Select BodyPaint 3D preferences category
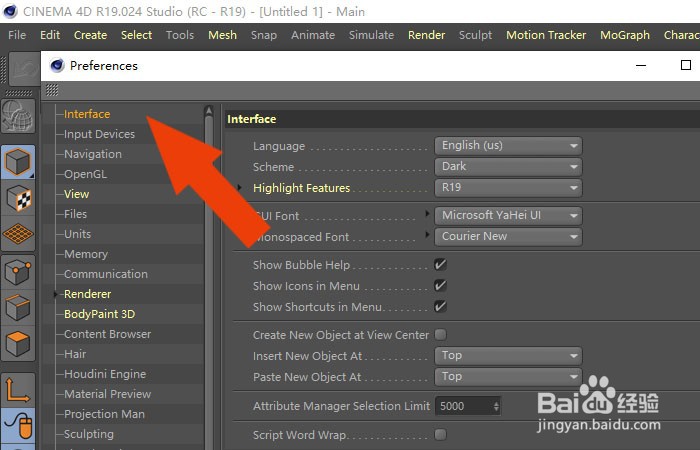This screenshot has height=450, width=700. (100, 314)
